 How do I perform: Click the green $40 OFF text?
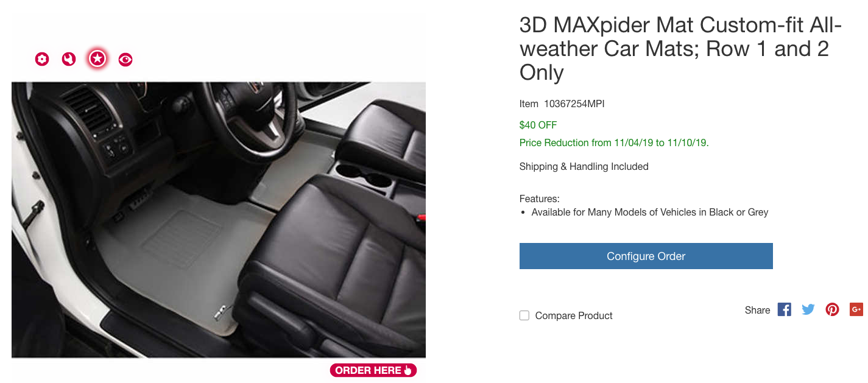point(538,125)
